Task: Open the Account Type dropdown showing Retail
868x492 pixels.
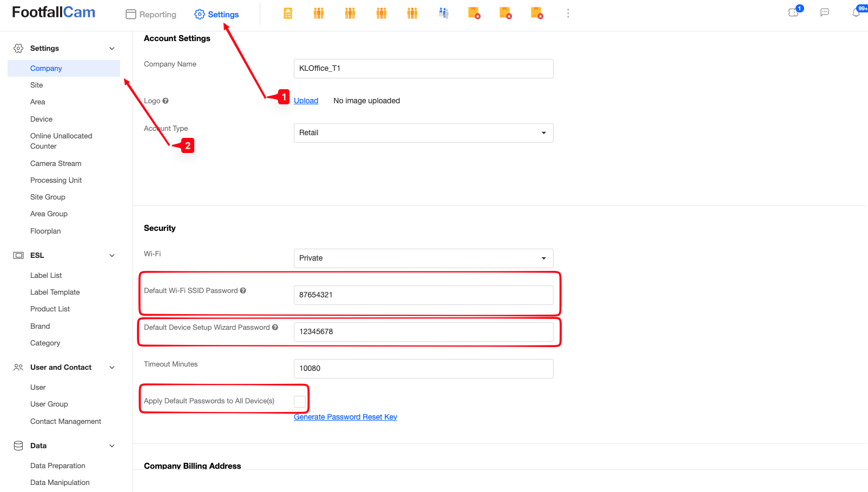Action: click(x=423, y=133)
